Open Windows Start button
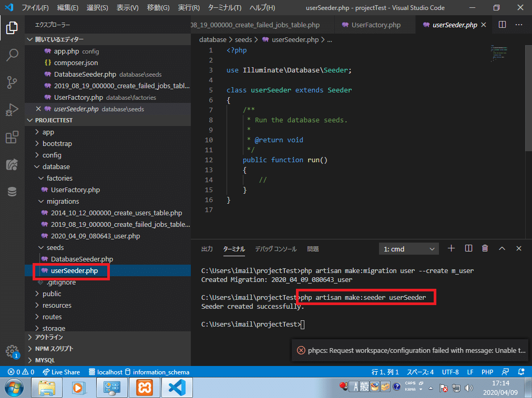The height and width of the screenshot is (398, 532). tap(14, 387)
